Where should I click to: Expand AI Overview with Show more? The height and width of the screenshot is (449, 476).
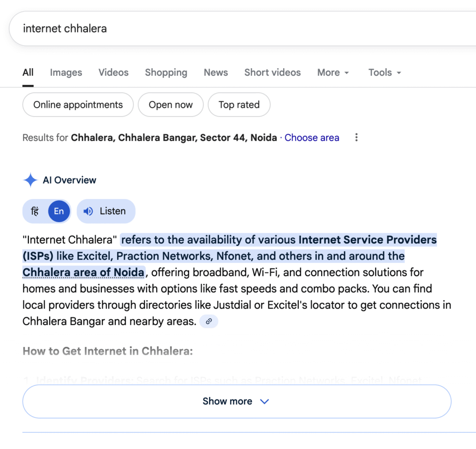[237, 401]
